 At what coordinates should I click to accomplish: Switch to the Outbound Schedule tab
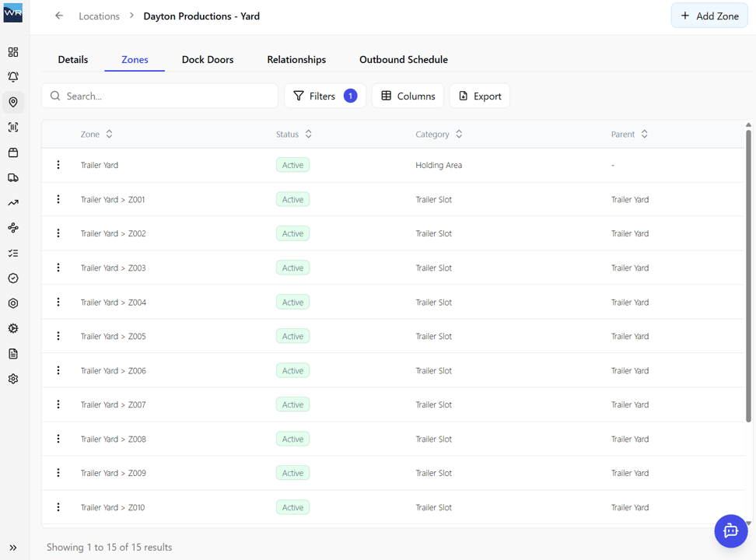tap(403, 59)
